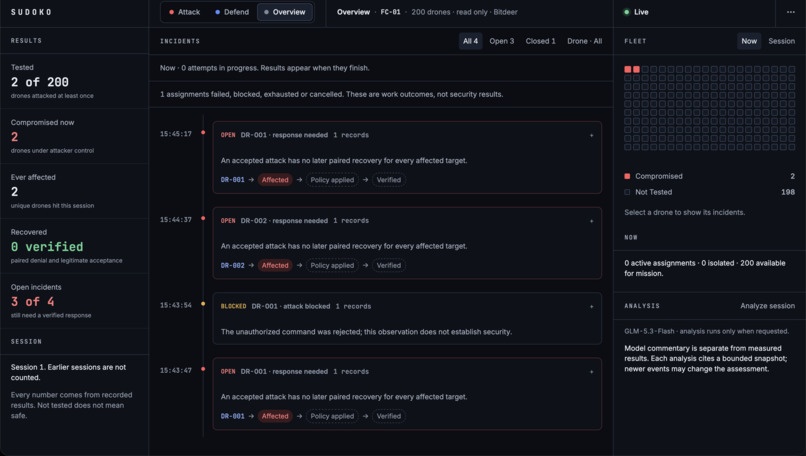The height and width of the screenshot is (456, 806).
Task: Click the '1 assignments failed' notice
Action: (332, 95)
